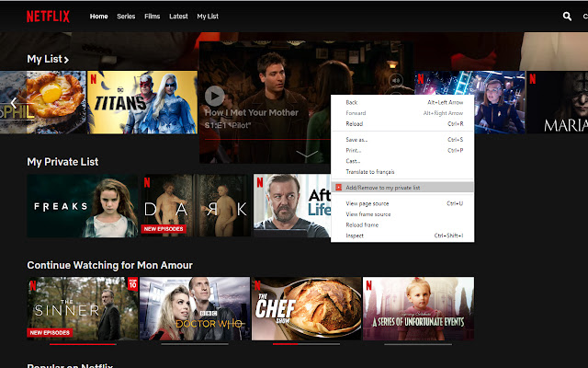
Task: Choose Back in the context menu
Action: pyautogui.click(x=402, y=102)
